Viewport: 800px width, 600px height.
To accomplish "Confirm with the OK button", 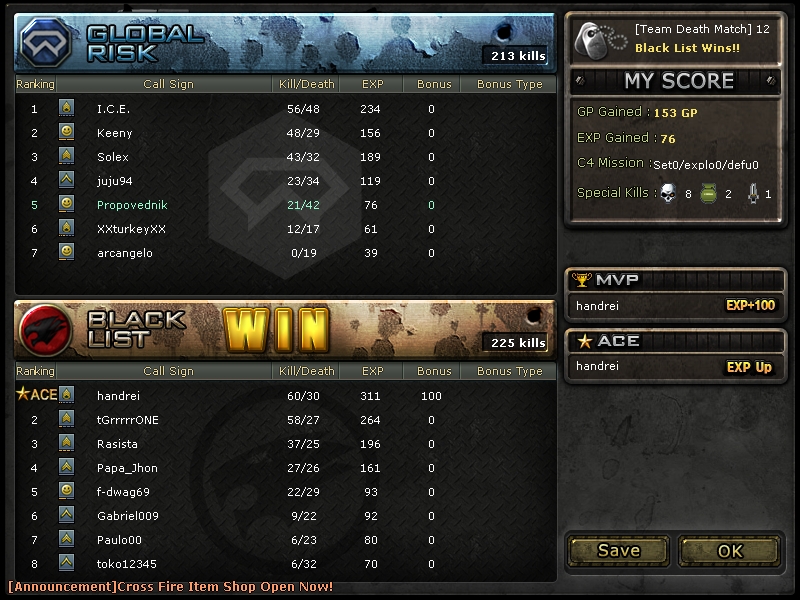I will point(730,551).
